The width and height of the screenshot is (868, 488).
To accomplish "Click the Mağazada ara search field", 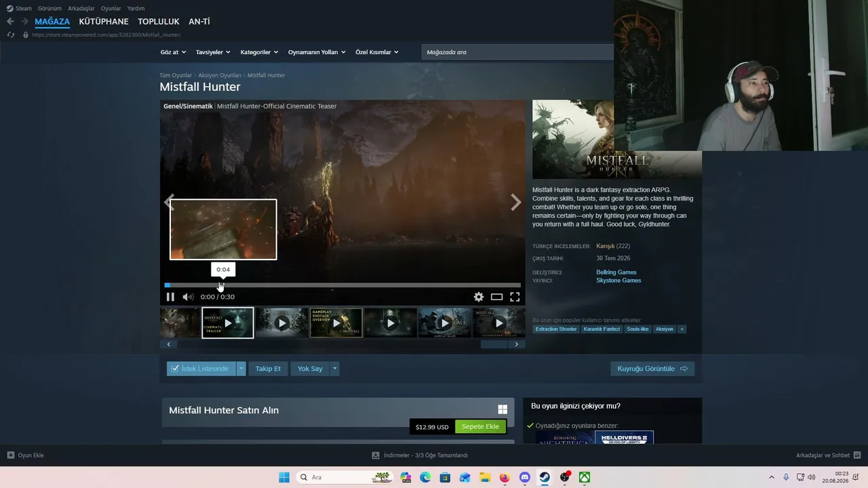I will [x=517, y=52].
